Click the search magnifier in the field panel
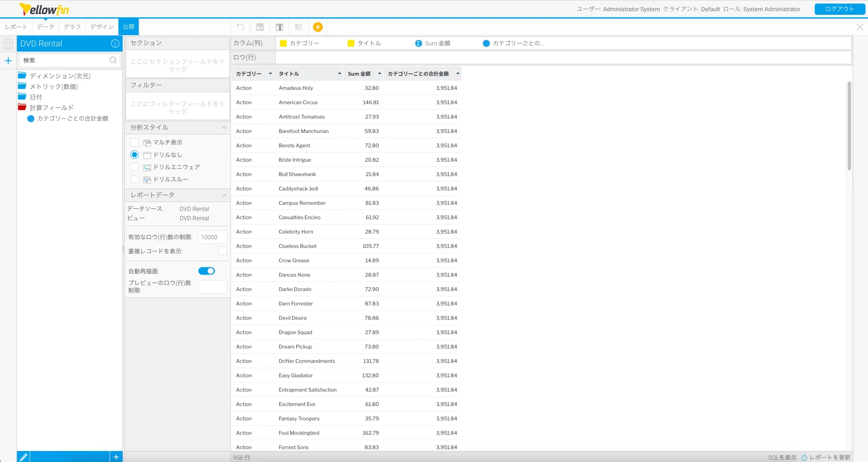 tap(113, 60)
